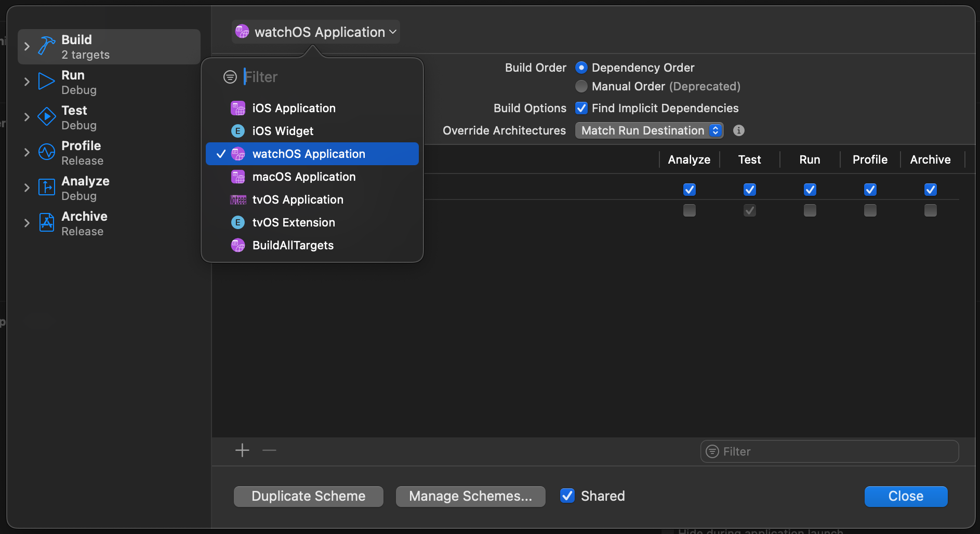This screenshot has width=980, height=534.
Task: Check Archive for the second target row
Action: (931, 210)
